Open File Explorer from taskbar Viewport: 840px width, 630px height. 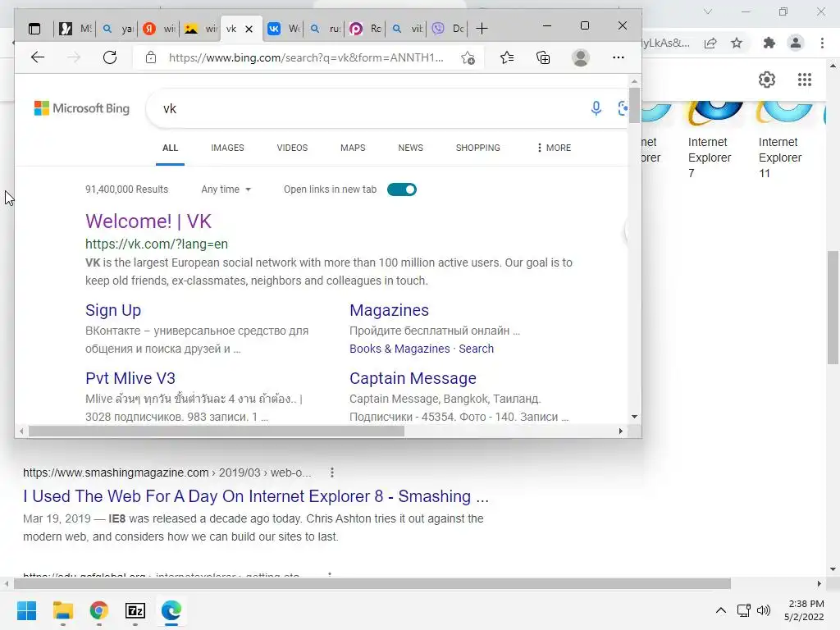click(62, 610)
